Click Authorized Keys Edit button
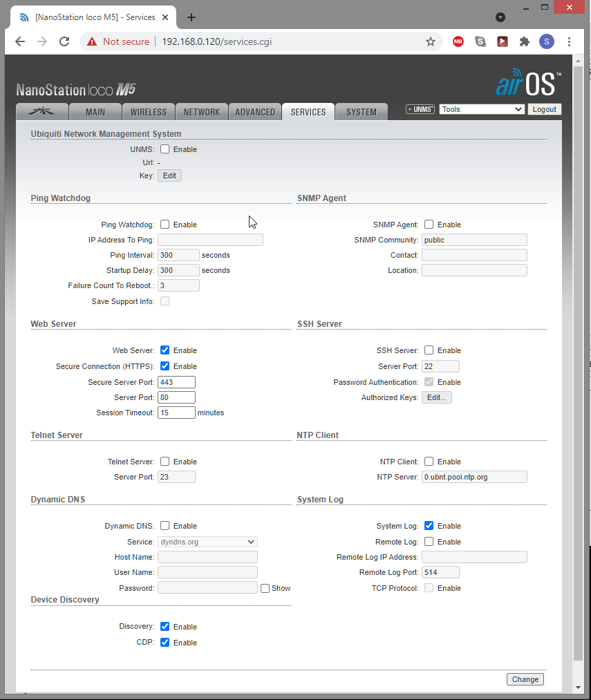 coord(436,397)
